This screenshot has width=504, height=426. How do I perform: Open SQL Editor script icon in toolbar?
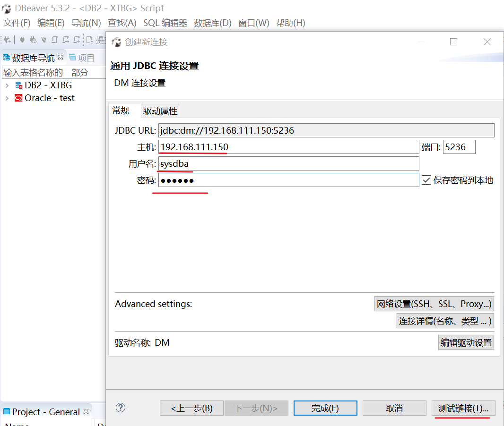[x=55, y=40]
